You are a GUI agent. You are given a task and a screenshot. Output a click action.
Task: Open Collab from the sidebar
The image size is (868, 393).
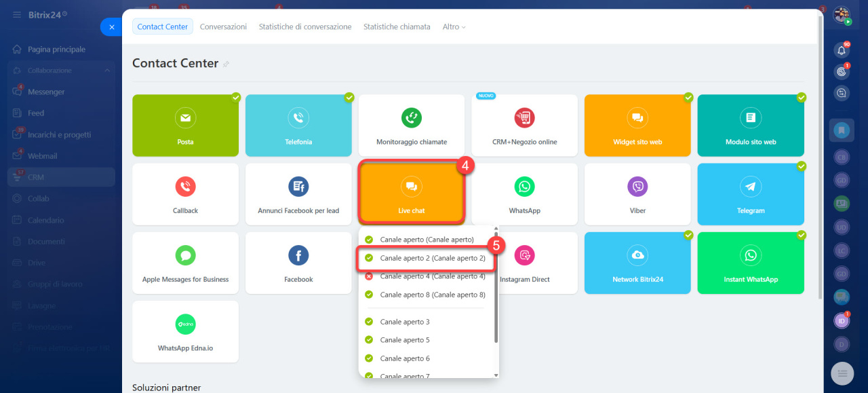tap(39, 199)
